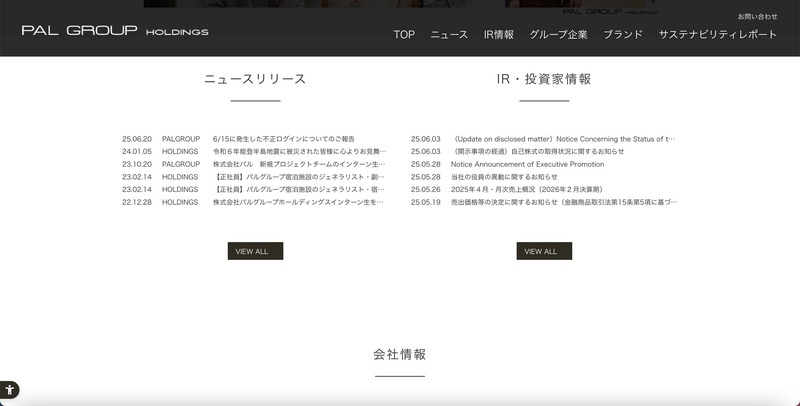Open 22.12.28 パルグループホールディングスインターン news item

pyautogui.click(x=299, y=202)
